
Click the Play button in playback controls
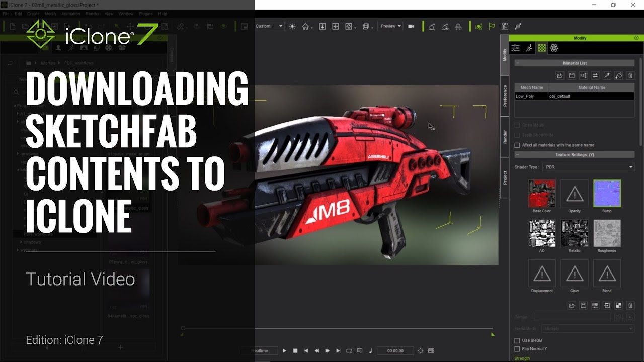(284, 351)
